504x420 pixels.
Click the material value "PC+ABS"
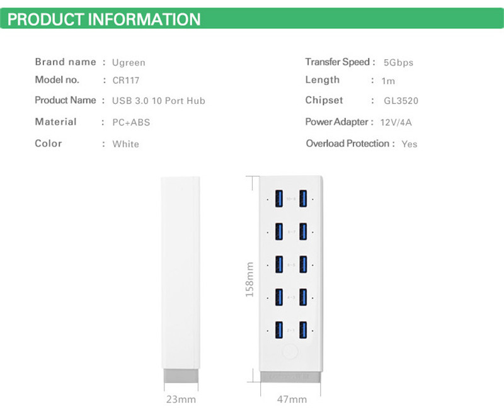(131, 122)
